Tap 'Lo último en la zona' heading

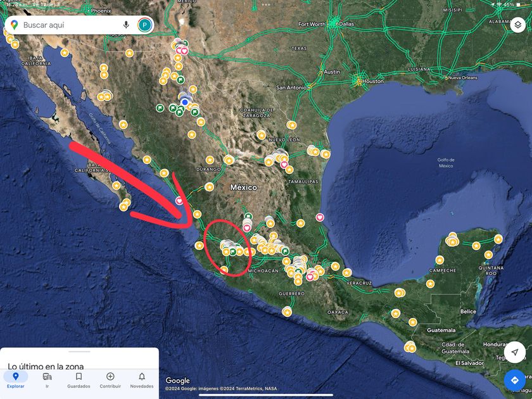click(46, 366)
